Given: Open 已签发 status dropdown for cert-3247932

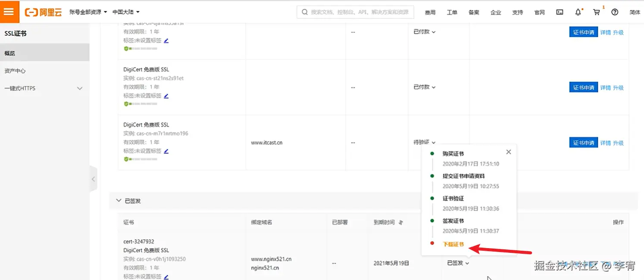Looking at the screenshot, I should point(458,263).
